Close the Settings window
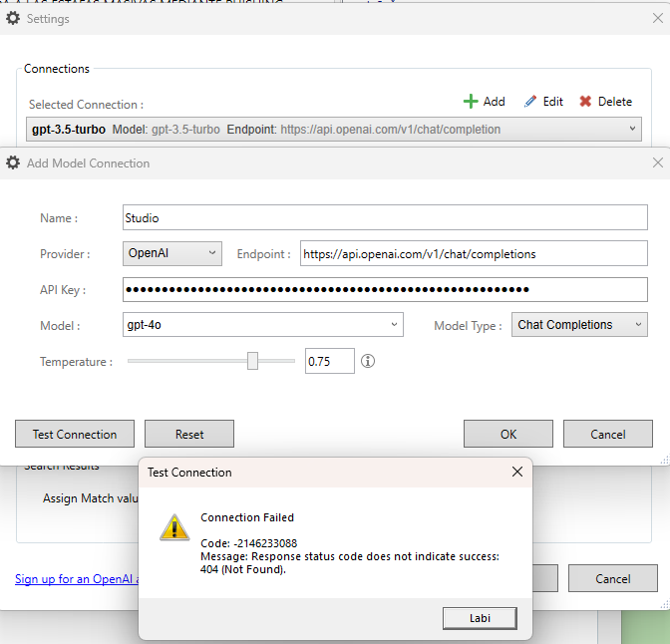Image resolution: width=670 pixels, height=644 pixels. 658,18
